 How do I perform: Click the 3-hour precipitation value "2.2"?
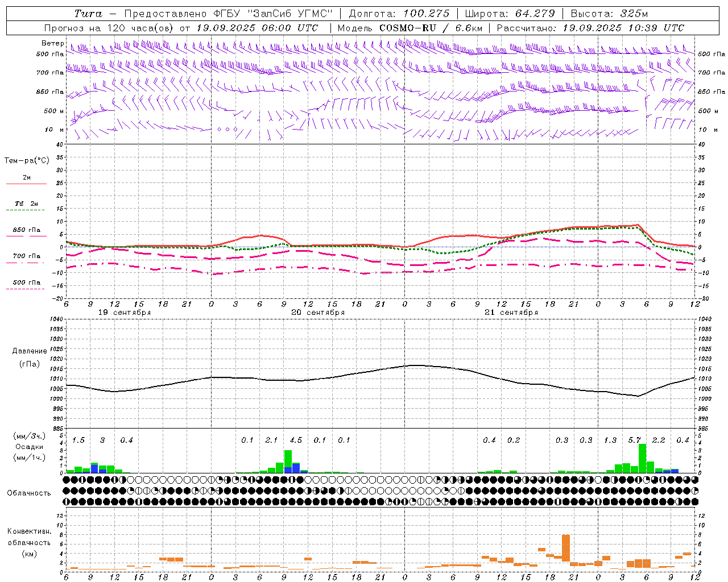[x=659, y=440]
